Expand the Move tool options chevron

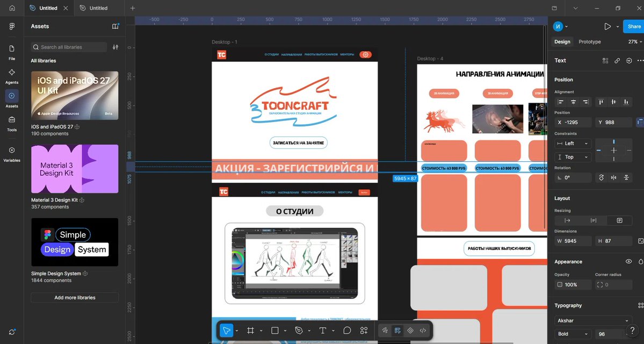(x=236, y=331)
